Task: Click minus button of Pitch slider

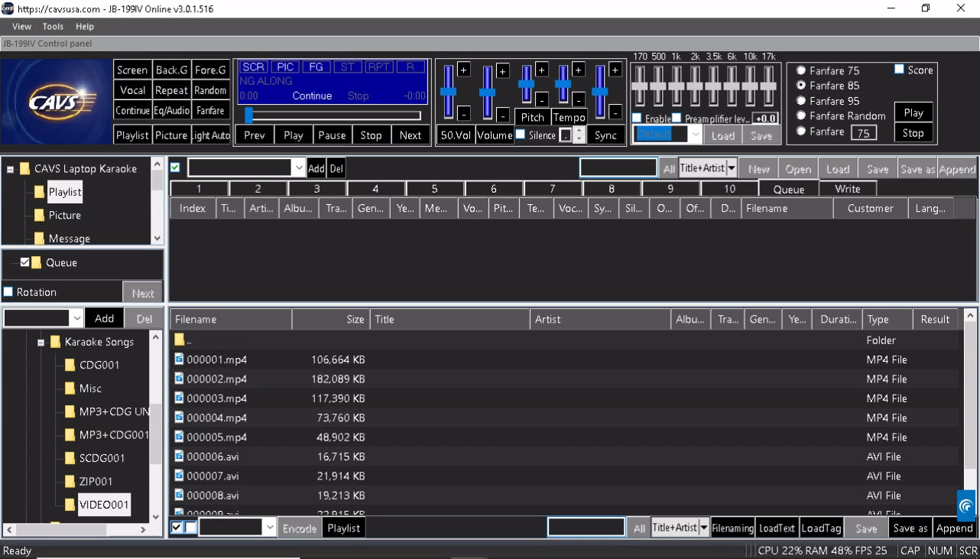Action: coord(542,99)
